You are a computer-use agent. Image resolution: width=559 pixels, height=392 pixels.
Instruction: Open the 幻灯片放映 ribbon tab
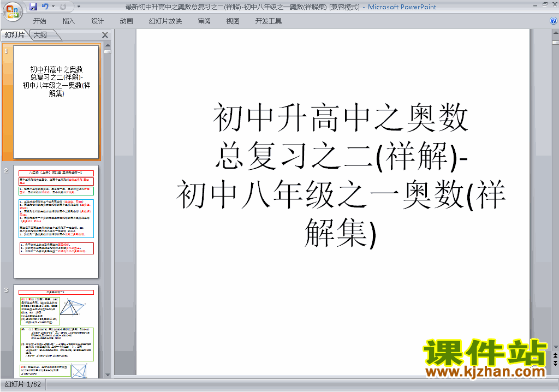click(165, 21)
